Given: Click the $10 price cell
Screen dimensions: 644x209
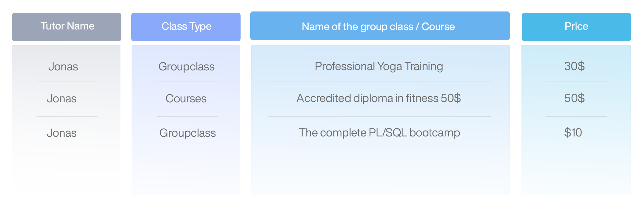Looking at the screenshot, I should click(x=573, y=133).
